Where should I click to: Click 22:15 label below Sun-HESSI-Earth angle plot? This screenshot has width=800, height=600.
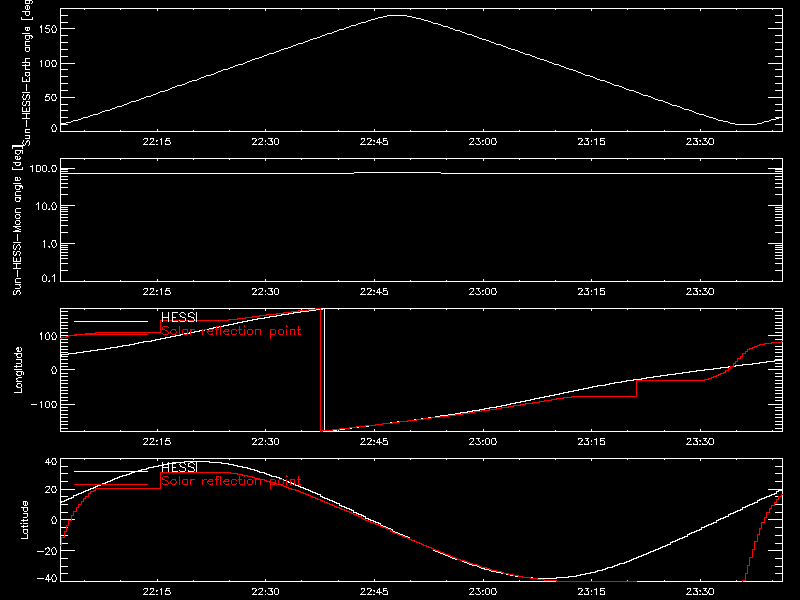[157, 141]
